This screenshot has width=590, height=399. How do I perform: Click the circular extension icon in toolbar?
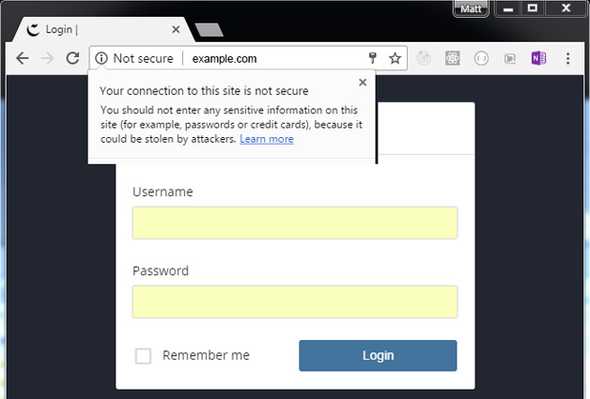[x=481, y=58]
